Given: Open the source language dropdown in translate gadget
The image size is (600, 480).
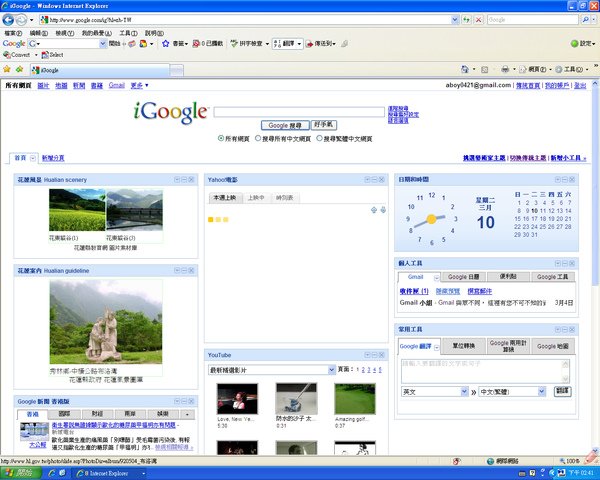Looking at the screenshot, I should click(x=464, y=392).
